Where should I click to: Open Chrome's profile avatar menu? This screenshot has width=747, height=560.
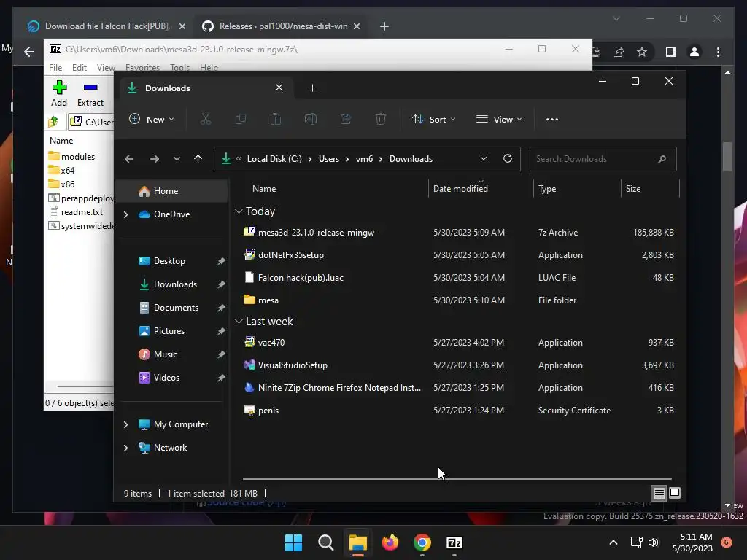(x=694, y=52)
